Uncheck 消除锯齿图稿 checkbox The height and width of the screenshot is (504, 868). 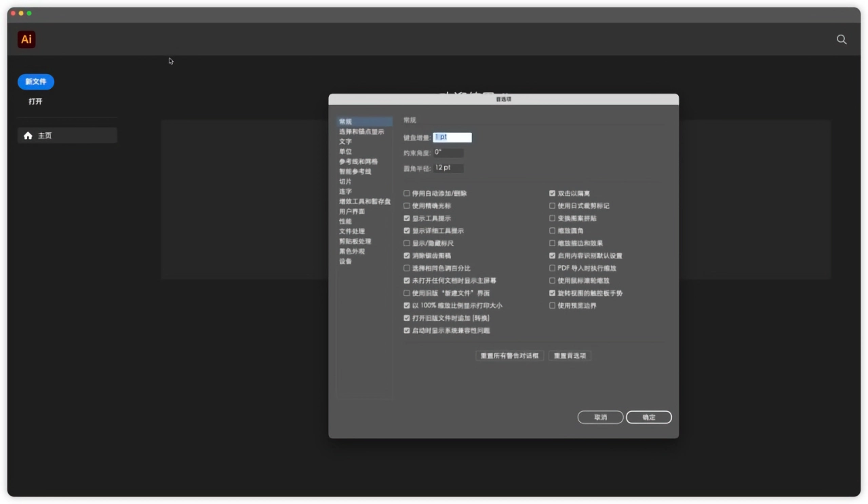[x=407, y=256]
